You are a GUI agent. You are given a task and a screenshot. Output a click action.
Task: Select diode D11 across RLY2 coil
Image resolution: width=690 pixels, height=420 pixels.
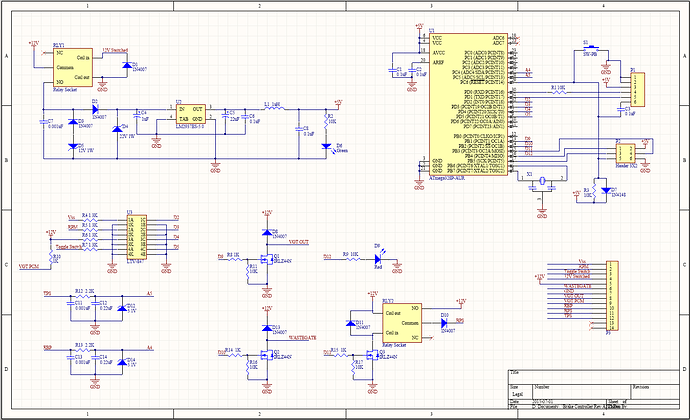tap(351, 323)
